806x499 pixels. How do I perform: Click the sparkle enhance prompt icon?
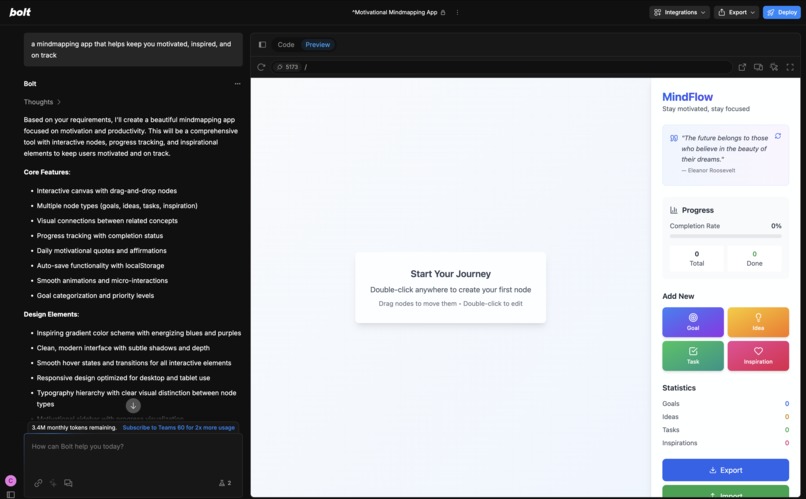click(53, 483)
